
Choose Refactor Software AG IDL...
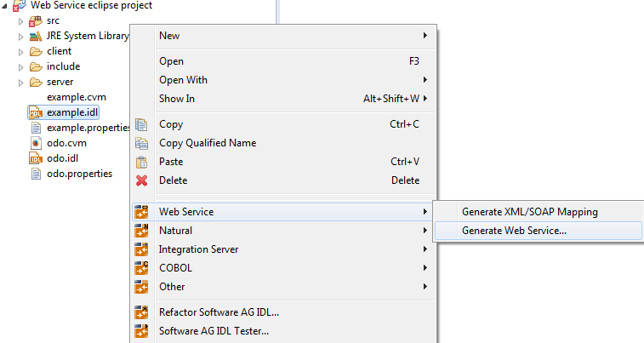pos(283,312)
